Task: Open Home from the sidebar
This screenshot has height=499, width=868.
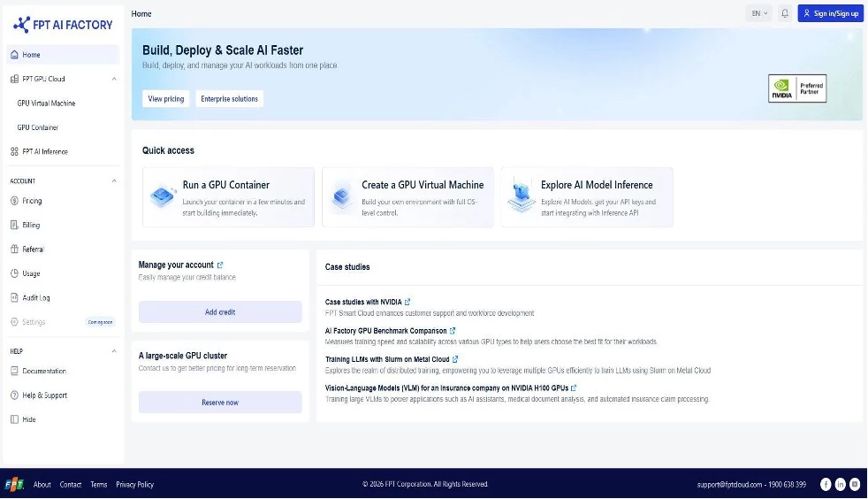Action: (x=63, y=55)
